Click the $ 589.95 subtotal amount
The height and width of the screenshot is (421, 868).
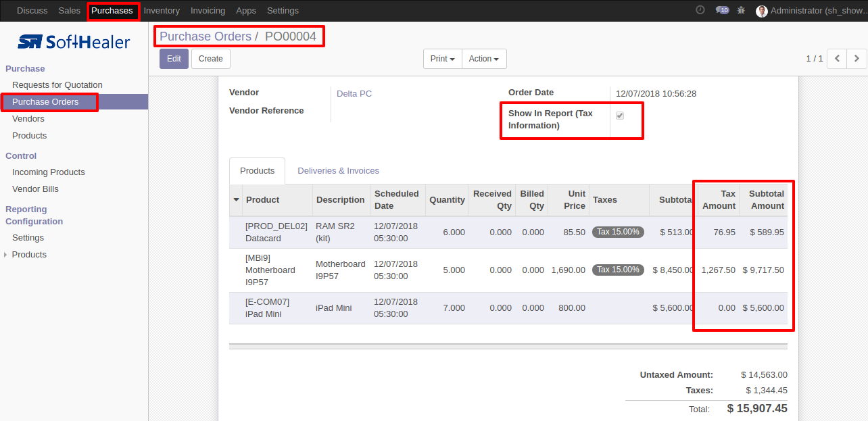point(767,232)
